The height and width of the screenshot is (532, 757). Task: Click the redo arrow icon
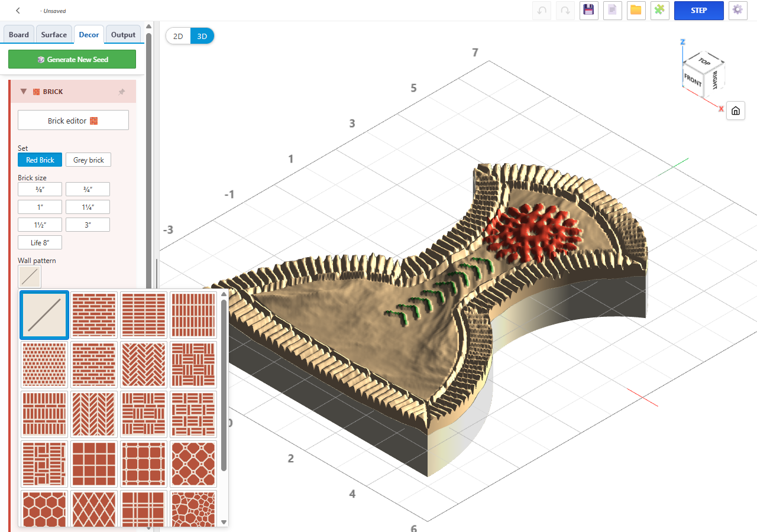click(565, 11)
